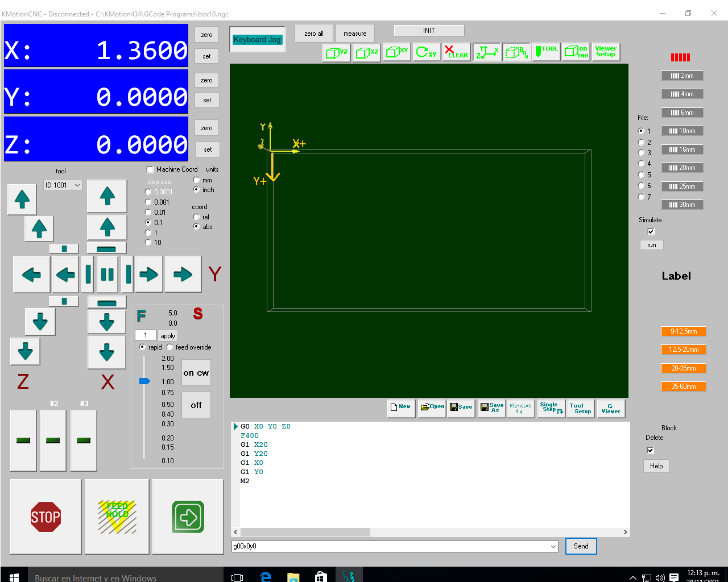Choose step size 0.01 radio option
Screen dimensions: 728x582
[x=148, y=213]
